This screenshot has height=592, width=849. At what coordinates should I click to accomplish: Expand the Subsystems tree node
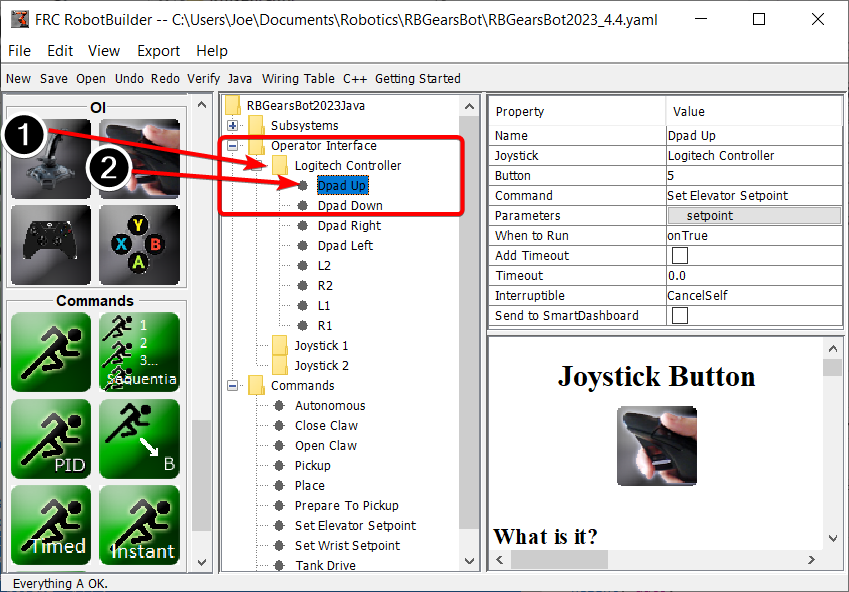(x=232, y=125)
